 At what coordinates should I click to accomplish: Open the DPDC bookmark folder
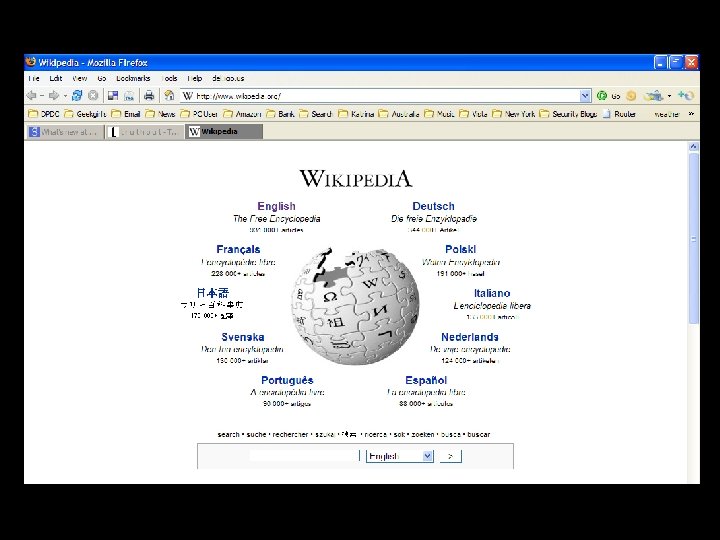click(x=44, y=114)
